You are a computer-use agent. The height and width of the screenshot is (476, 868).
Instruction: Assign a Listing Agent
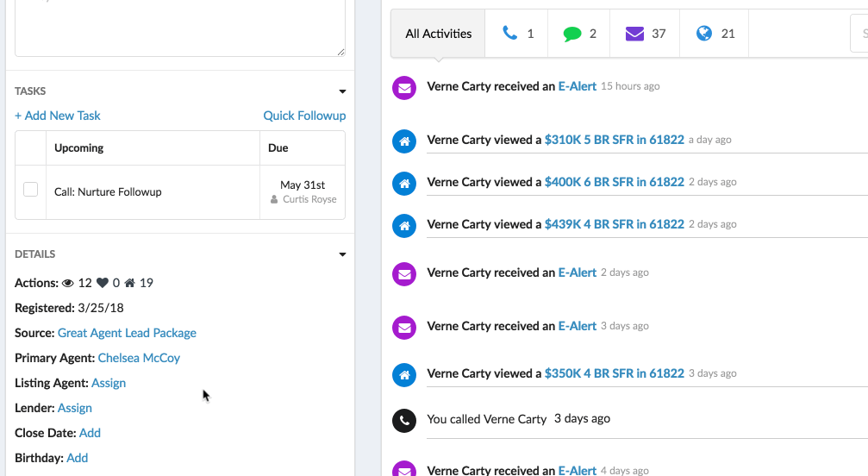[x=109, y=383]
